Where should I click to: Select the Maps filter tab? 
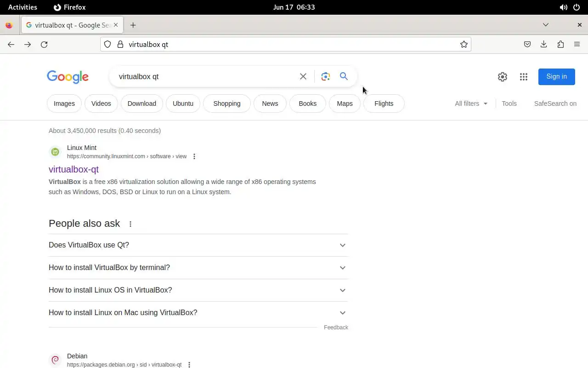345,103
